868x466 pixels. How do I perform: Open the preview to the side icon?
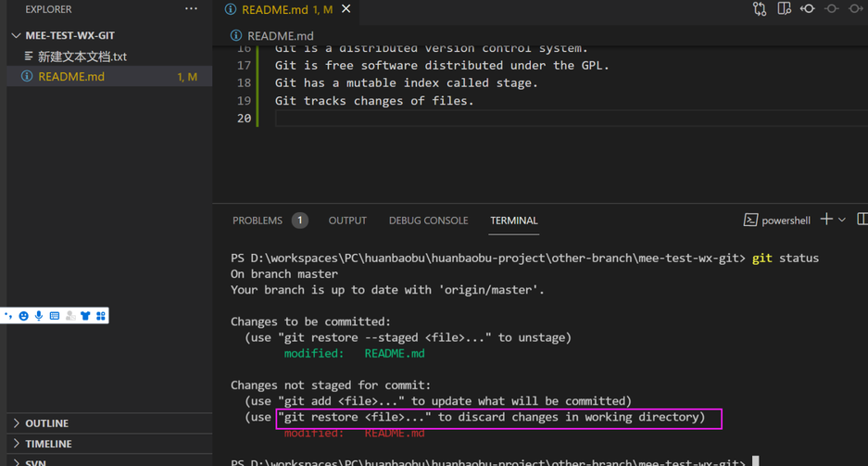(784, 9)
